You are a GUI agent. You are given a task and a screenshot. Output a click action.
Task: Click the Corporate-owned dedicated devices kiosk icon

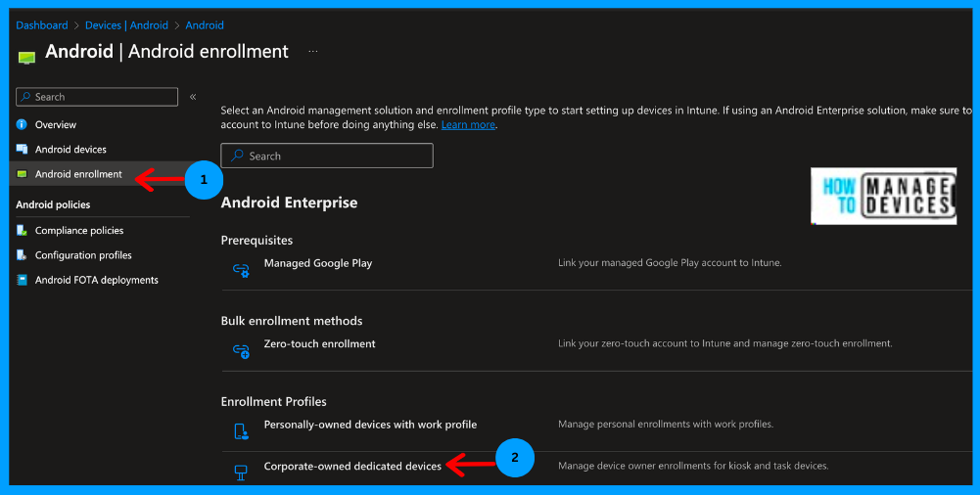[x=241, y=472]
